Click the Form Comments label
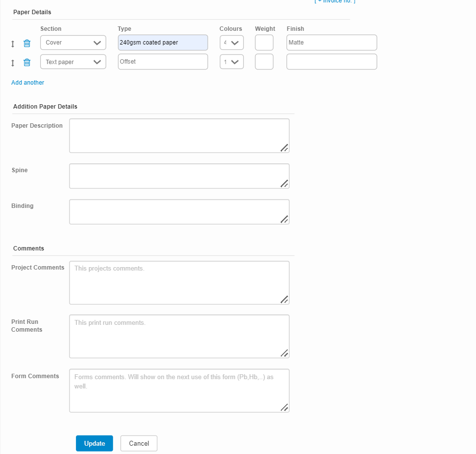Viewport: 476px width, 454px height. pos(35,376)
